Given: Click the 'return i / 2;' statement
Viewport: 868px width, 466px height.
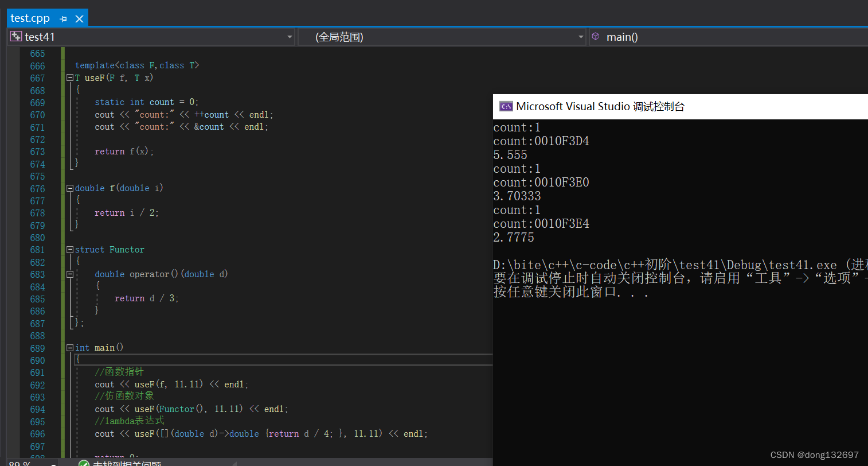Looking at the screenshot, I should pos(127,213).
